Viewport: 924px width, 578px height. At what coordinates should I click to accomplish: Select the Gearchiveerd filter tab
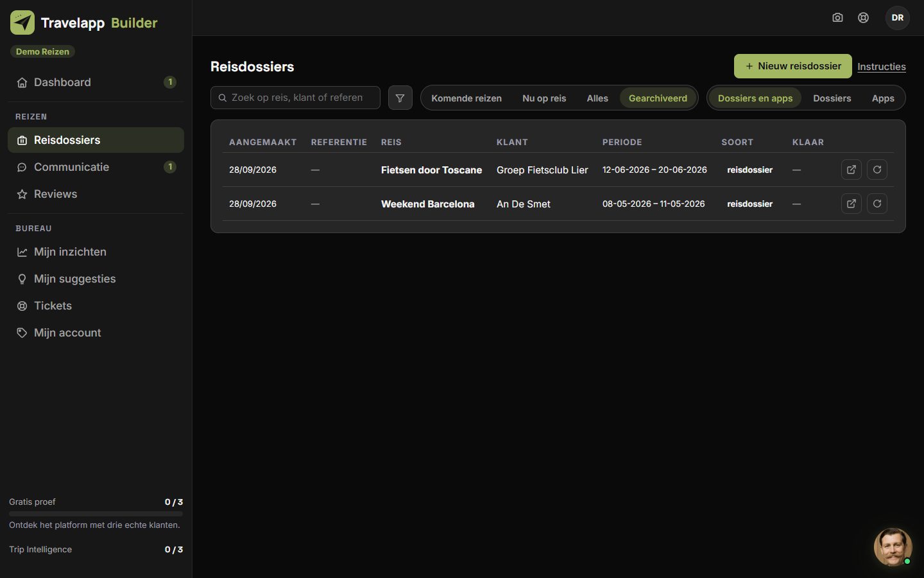658,98
